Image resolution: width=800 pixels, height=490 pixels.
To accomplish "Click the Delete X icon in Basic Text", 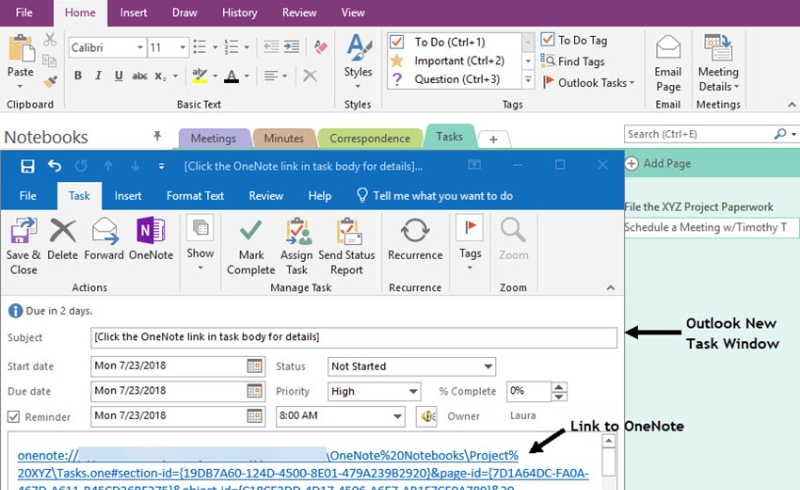I will click(310, 76).
